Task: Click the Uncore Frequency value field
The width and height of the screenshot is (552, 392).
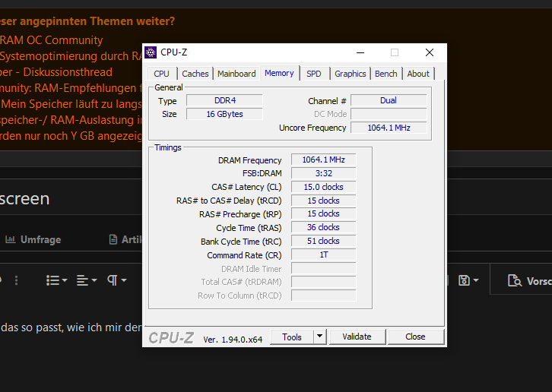Action: (x=389, y=128)
